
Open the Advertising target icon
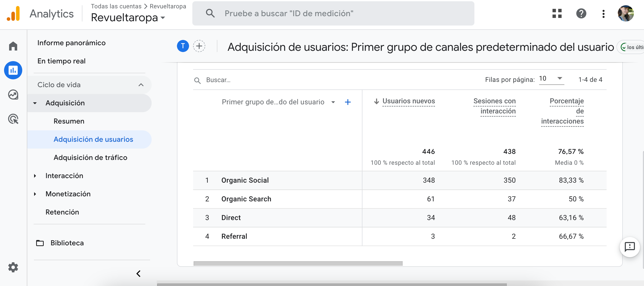13,119
